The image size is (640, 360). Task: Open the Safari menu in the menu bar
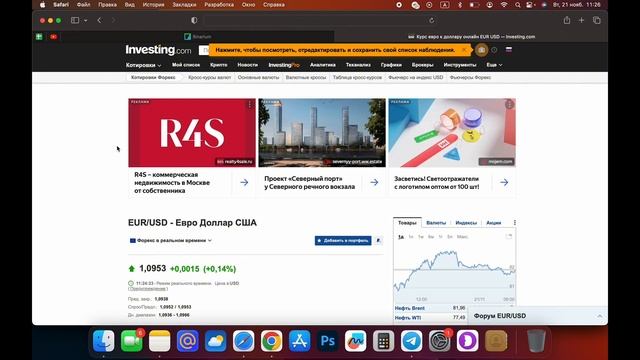click(x=61, y=5)
